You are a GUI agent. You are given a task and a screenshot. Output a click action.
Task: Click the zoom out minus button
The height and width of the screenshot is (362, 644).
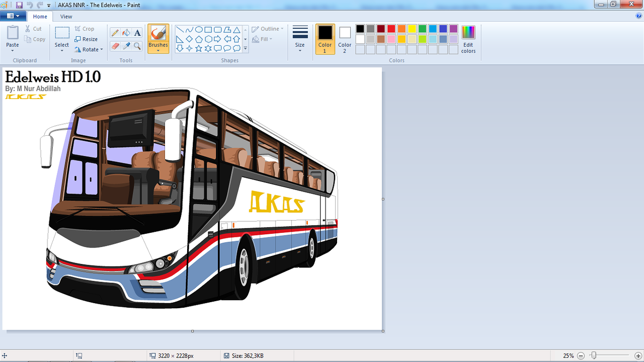(581, 355)
